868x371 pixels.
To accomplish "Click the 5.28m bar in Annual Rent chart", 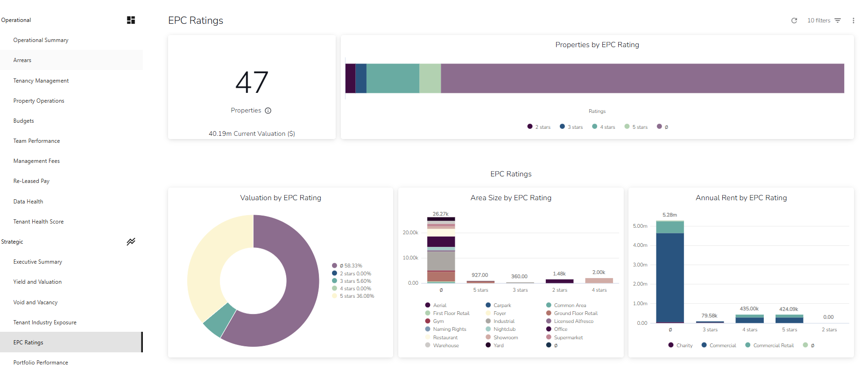I will click(670, 275).
